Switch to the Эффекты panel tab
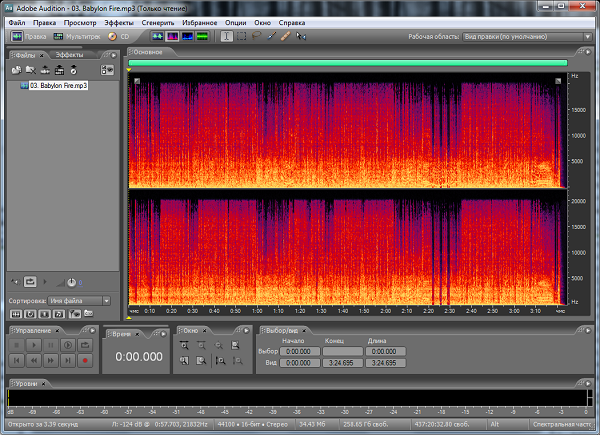The width and height of the screenshot is (600, 435). pyautogui.click(x=69, y=54)
